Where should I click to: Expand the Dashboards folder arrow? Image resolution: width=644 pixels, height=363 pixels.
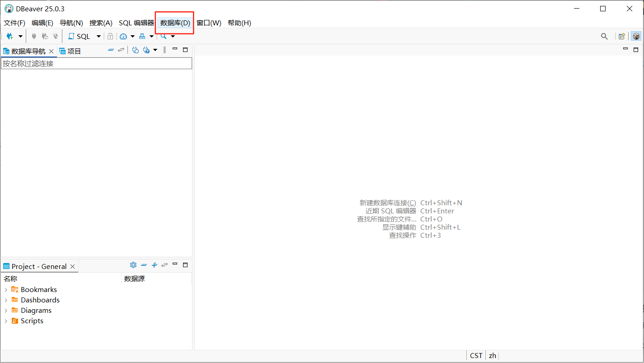[6, 300]
